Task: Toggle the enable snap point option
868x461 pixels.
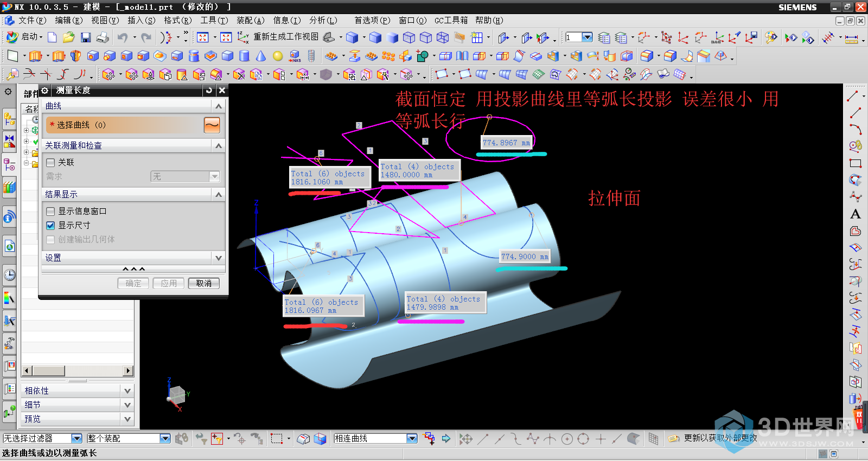Action: click(x=465, y=439)
